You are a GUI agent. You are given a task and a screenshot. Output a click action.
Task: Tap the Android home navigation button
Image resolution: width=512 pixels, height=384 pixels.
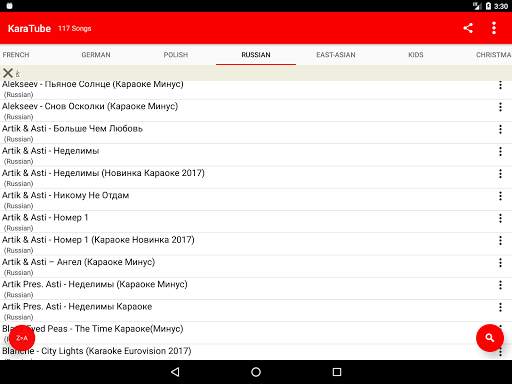point(256,372)
